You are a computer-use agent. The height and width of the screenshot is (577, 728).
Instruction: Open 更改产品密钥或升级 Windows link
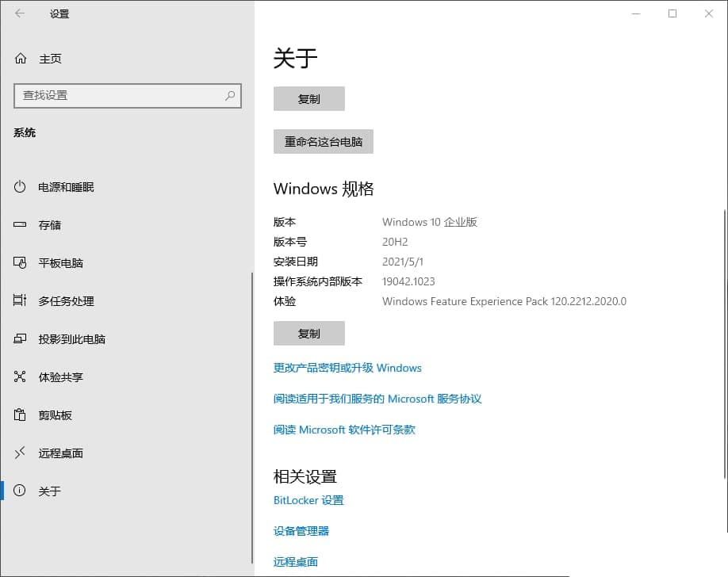tap(347, 368)
